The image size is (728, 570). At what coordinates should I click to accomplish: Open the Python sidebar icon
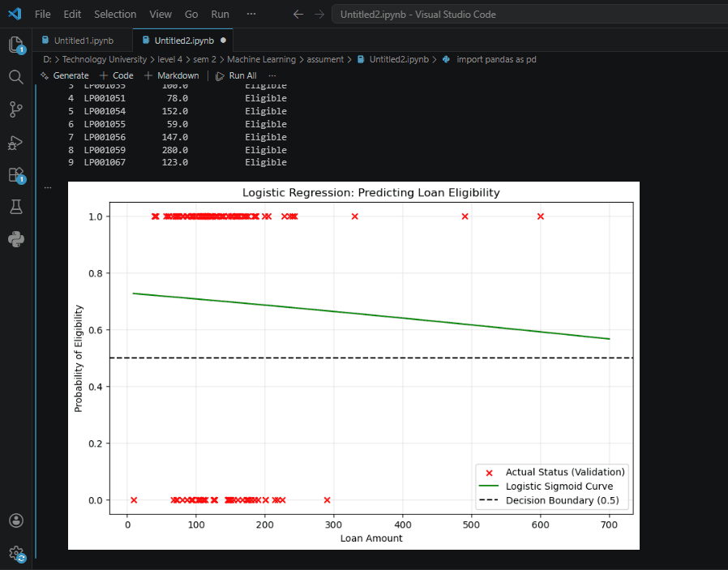click(x=16, y=239)
